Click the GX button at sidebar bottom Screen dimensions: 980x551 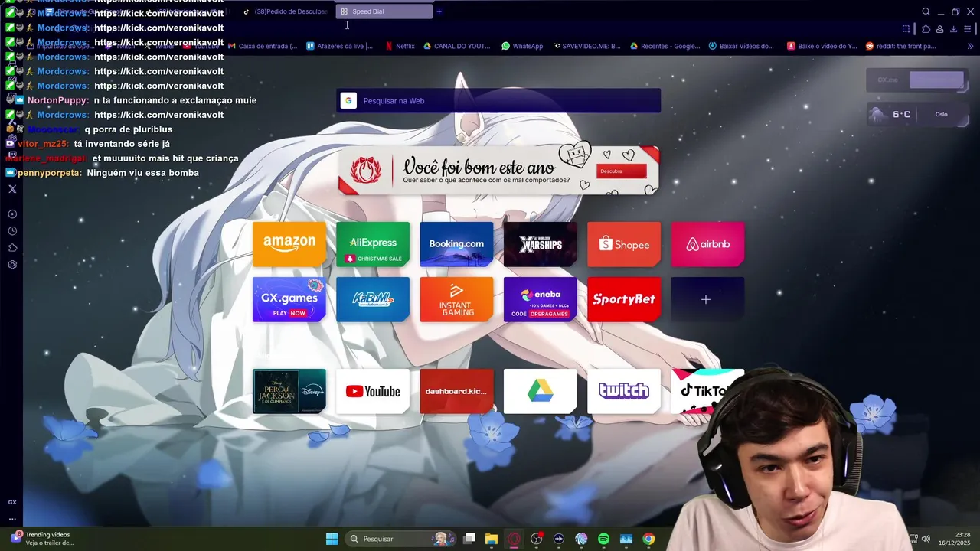tap(12, 502)
